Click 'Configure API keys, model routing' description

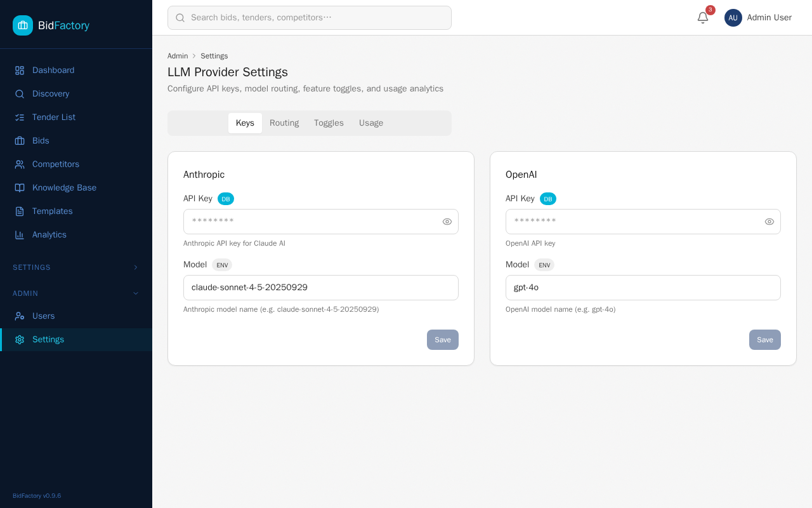305,89
